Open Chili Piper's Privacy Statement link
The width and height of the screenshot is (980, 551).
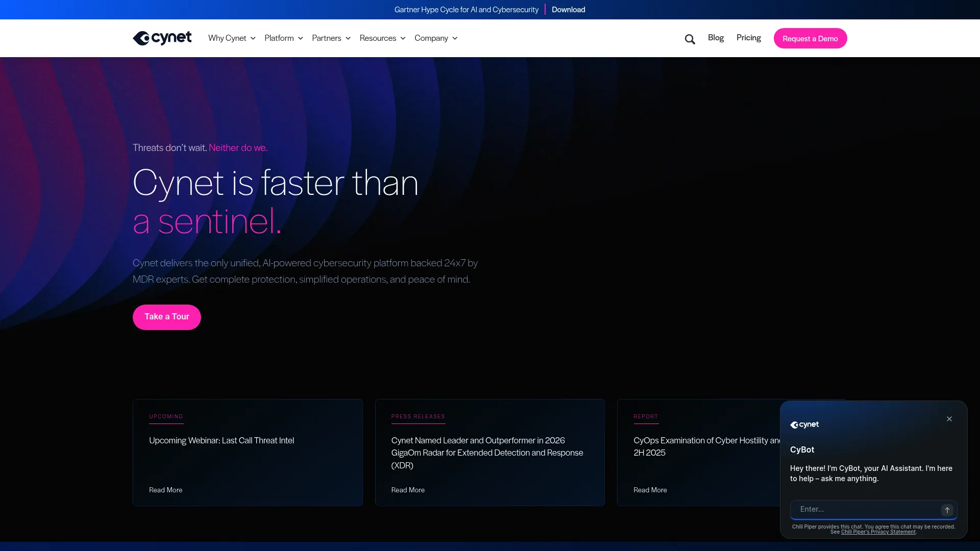(x=878, y=532)
